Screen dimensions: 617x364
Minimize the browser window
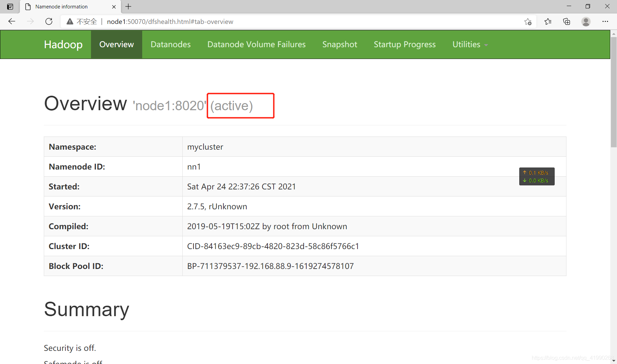569,6
